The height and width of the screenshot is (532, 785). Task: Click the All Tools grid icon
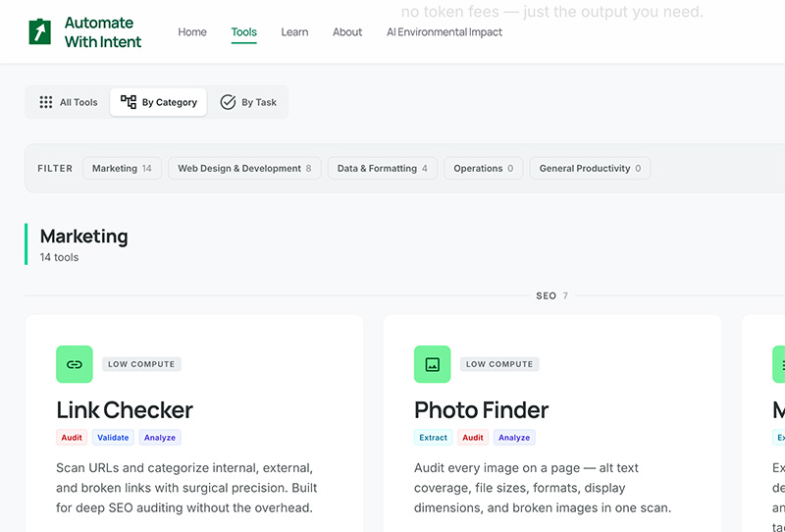pyautogui.click(x=46, y=102)
